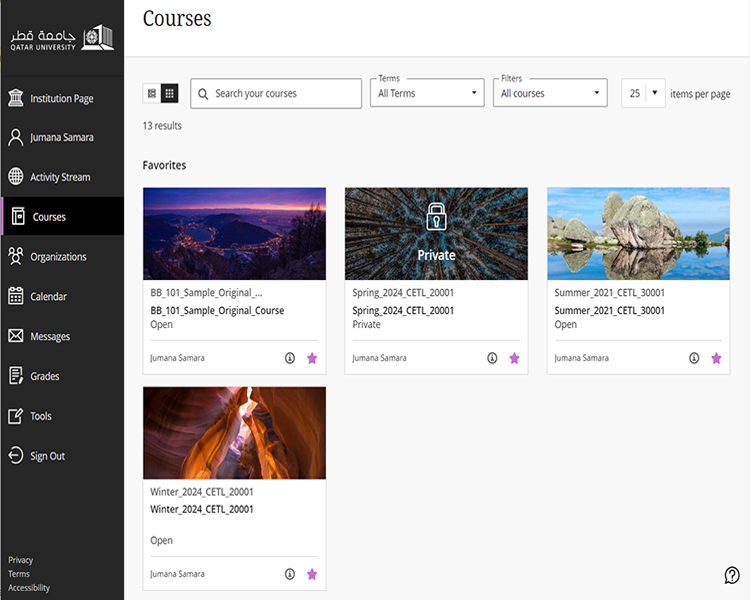Open the 25 items per page dropdown
750x600 pixels.
(x=643, y=93)
